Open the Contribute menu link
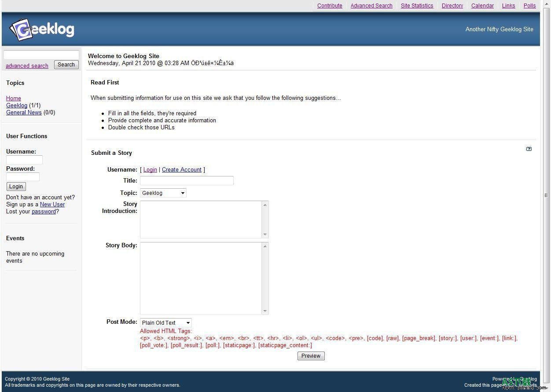Viewport: 551px width, 392px height. click(x=330, y=6)
